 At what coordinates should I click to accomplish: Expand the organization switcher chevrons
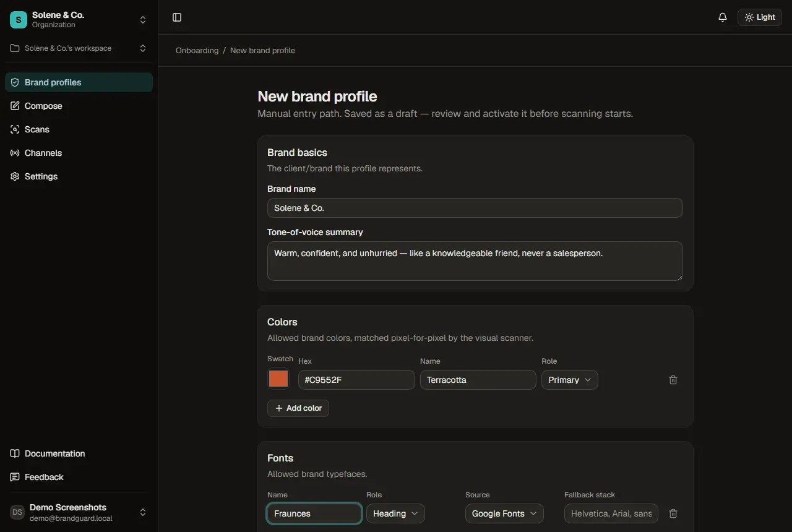[143, 20]
